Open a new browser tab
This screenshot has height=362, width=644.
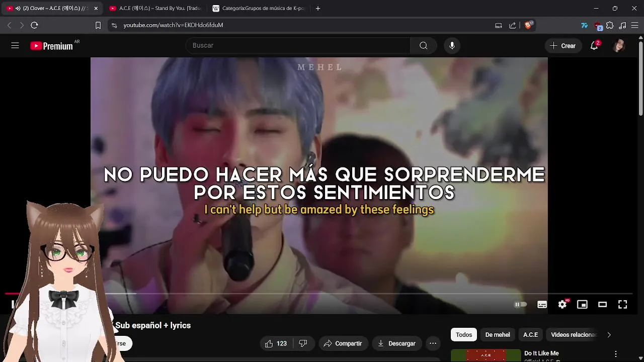(317, 9)
